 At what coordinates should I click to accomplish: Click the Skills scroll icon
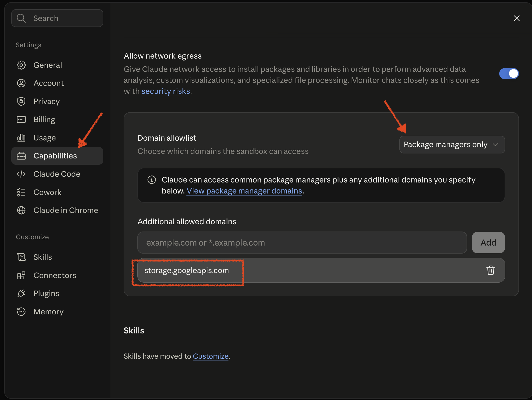click(x=21, y=257)
